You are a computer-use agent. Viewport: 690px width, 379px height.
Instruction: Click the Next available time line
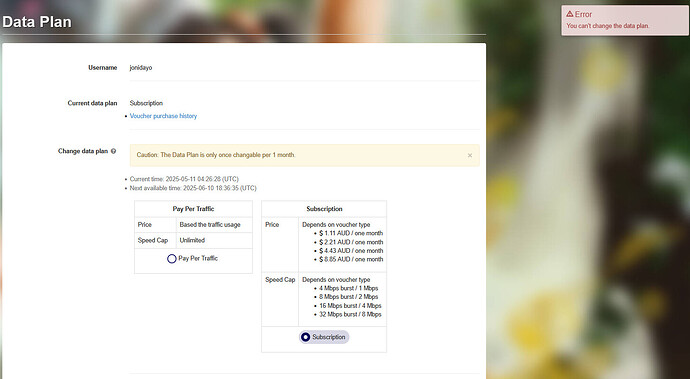click(x=193, y=188)
